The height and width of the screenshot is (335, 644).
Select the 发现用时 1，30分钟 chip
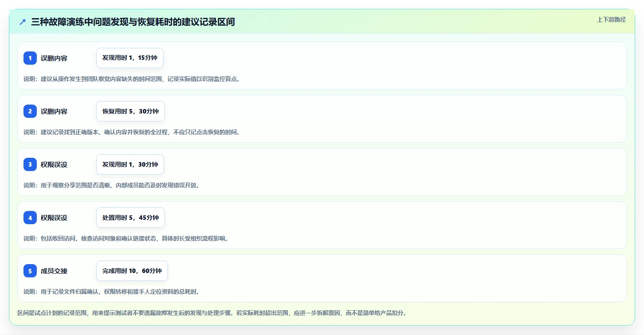coord(130,164)
